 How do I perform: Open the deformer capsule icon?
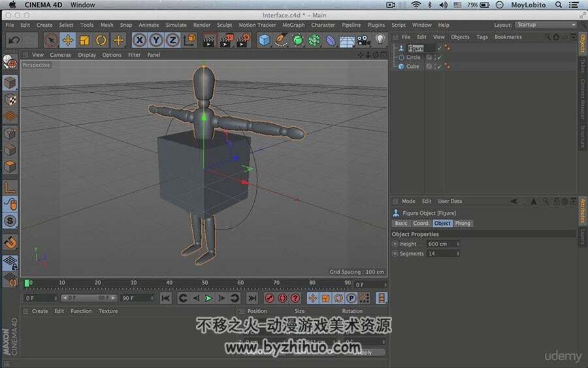tap(331, 40)
